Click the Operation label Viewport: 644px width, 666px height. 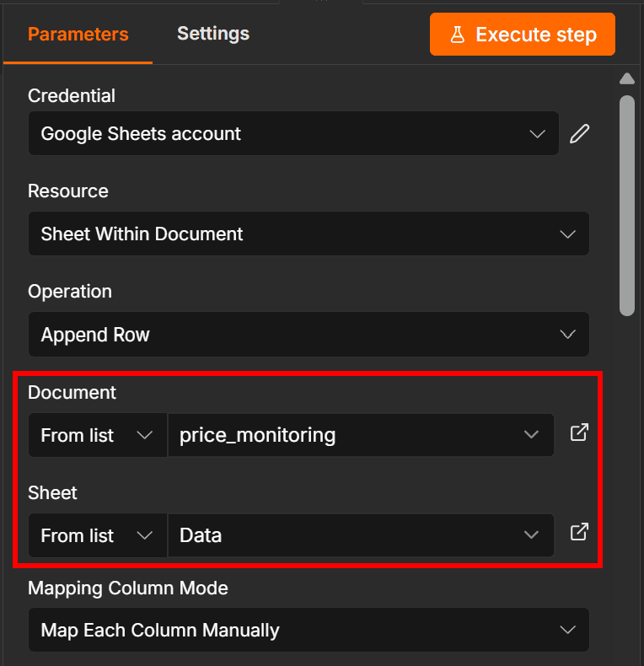(70, 292)
